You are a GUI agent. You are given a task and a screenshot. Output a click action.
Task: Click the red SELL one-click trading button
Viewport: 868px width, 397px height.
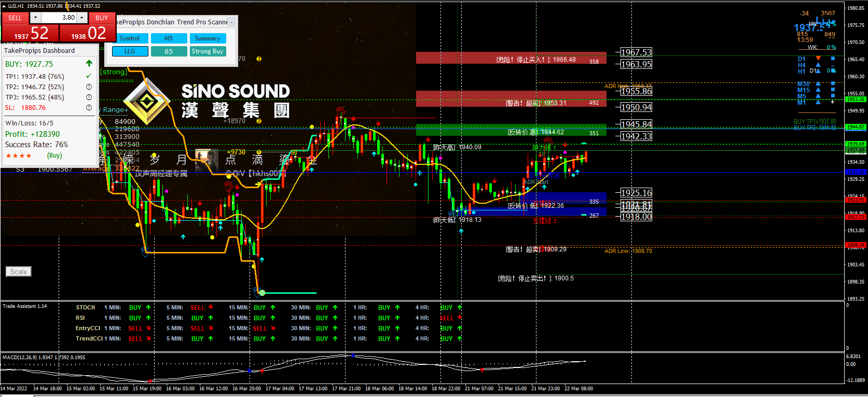(15, 18)
